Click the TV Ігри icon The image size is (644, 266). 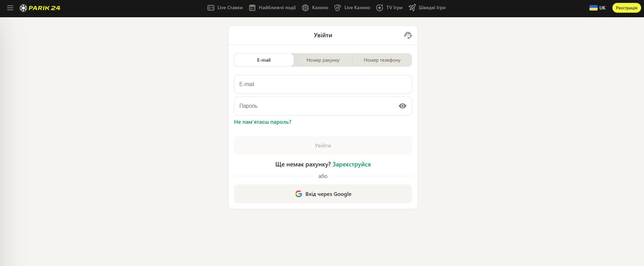380,8
